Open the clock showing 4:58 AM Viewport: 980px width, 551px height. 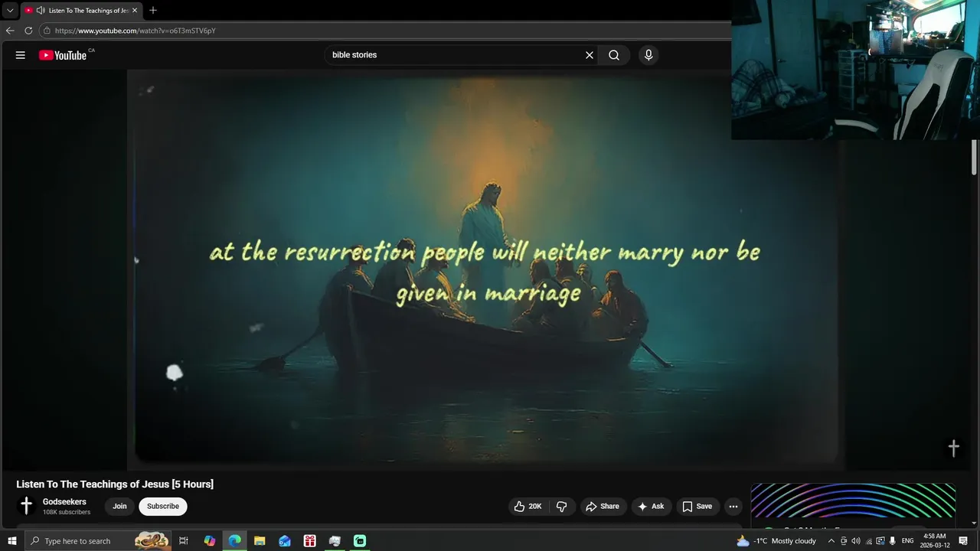click(x=935, y=541)
